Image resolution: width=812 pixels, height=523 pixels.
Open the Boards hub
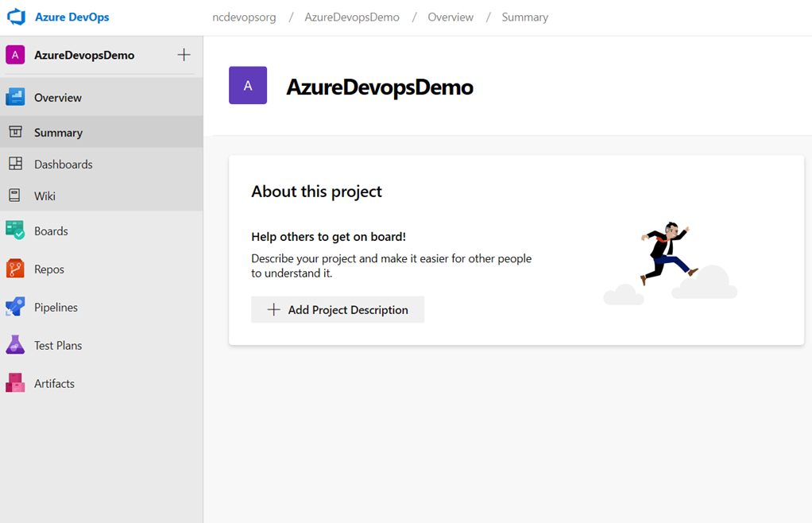[x=102, y=231]
